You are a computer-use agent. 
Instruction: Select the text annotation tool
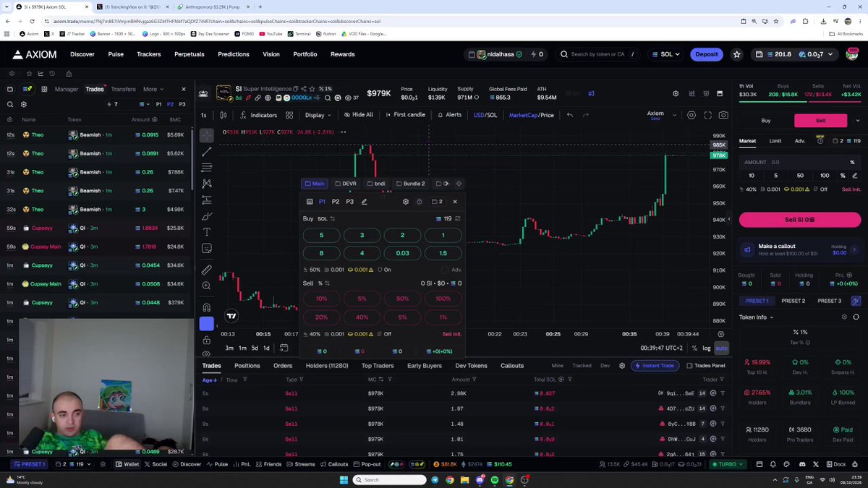(x=207, y=232)
